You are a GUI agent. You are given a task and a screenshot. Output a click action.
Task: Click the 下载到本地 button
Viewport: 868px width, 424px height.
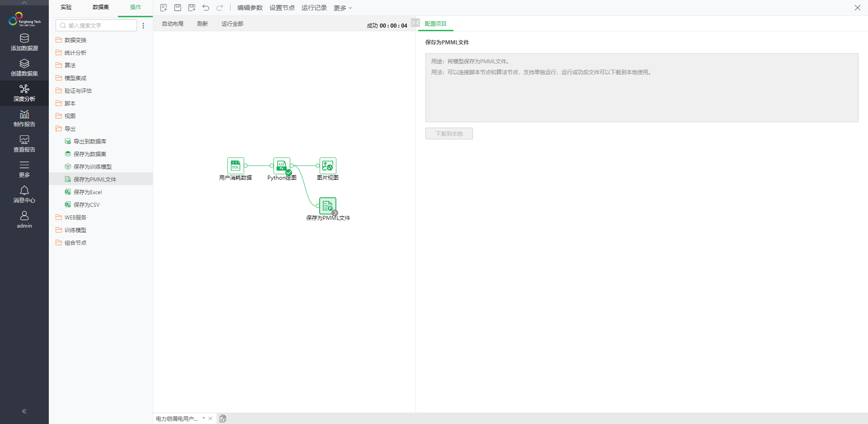pos(449,133)
